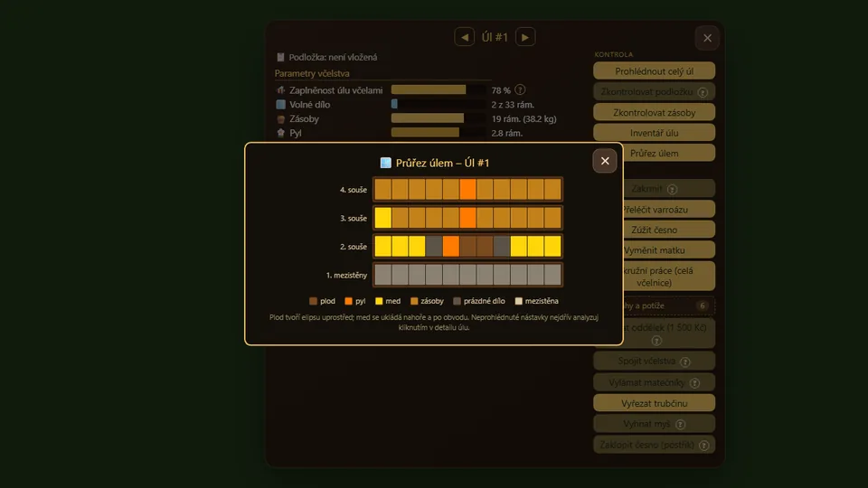This screenshot has width=868, height=488.
Task: Close the Úl #1 hive detail panel
Action: click(707, 38)
